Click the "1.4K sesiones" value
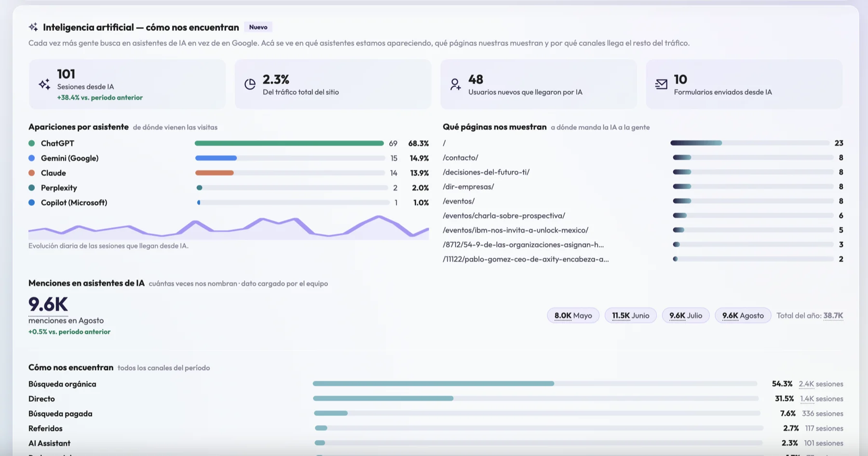The width and height of the screenshot is (868, 456). coord(822,399)
